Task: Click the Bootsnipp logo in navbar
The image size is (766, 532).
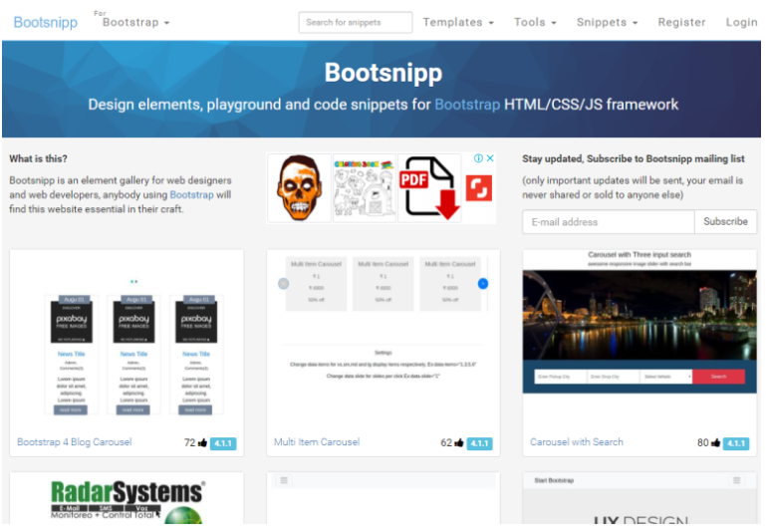Action: pyautogui.click(x=46, y=23)
